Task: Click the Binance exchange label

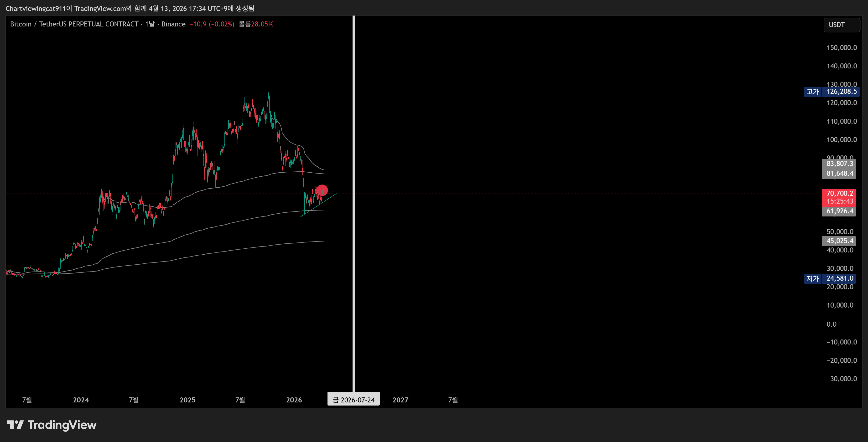Action: coord(173,24)
